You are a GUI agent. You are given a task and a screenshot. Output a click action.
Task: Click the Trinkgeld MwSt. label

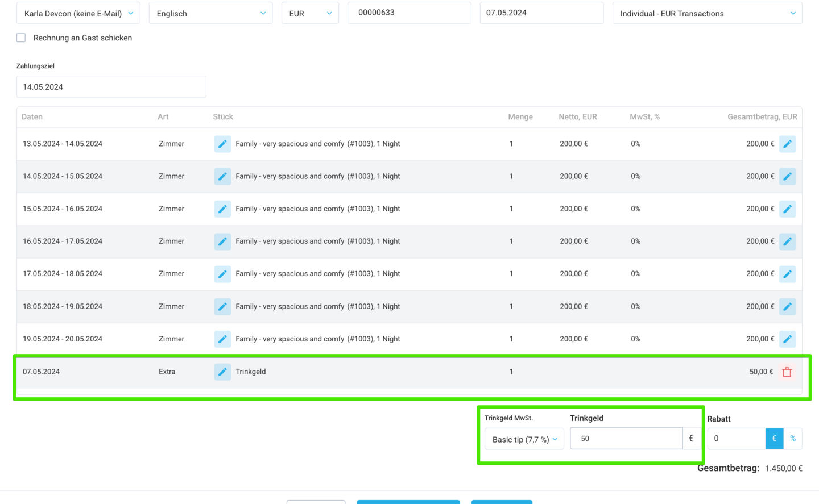(508, 418)
